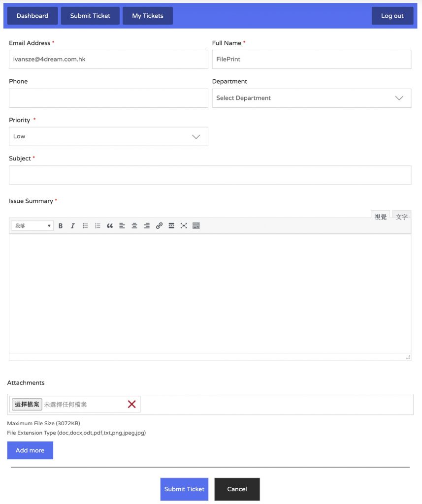Screen dimensions: 422x504
Task: Cancel the ticket form
Action: 237,489
